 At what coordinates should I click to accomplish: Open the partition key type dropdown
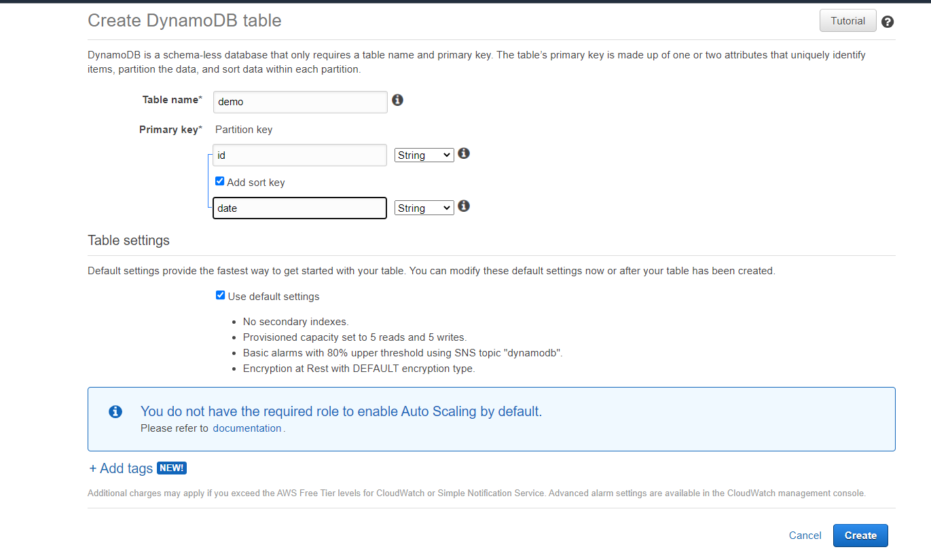point(424,155)
